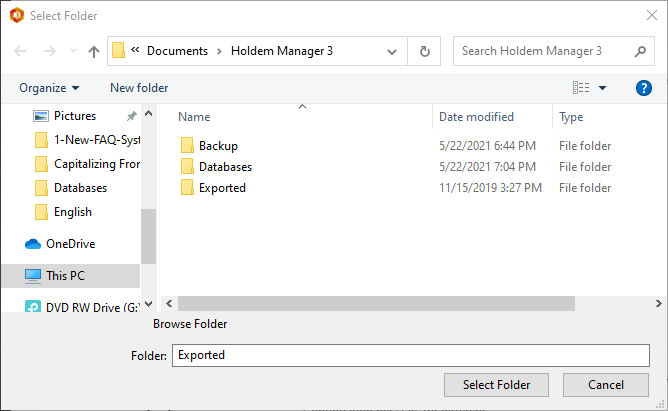The width and height of the screenshot is (668, 411).
Task: Expand the view options dropdown arrow
Action: click(602, 88)
